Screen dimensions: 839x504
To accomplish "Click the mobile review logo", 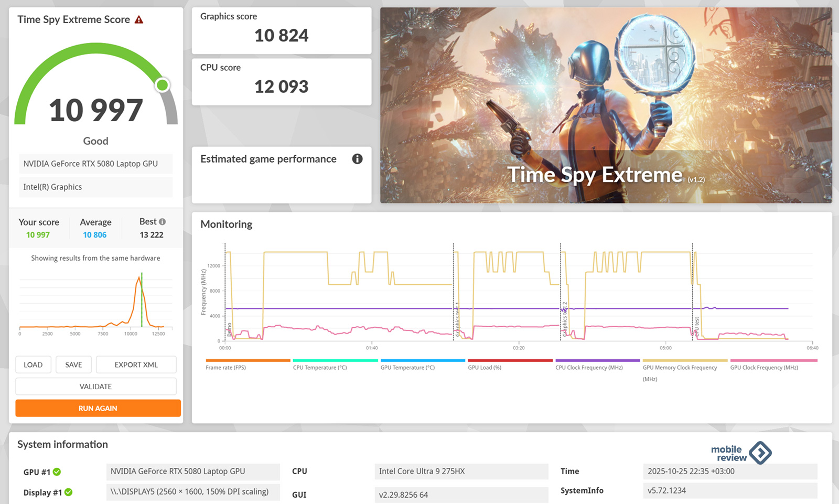I will pyautogui.click(x=740, y=453).
